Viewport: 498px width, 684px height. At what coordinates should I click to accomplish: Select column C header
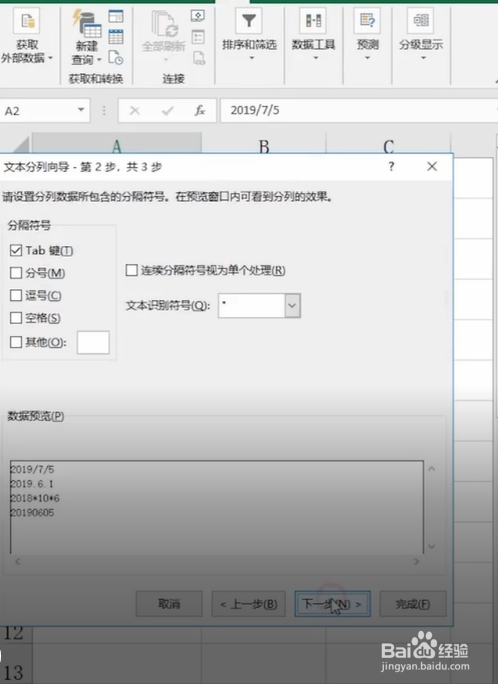(388, 144)
